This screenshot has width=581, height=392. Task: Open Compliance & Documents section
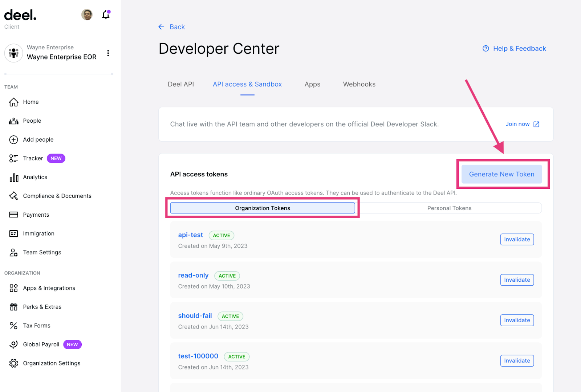[57, 196]
